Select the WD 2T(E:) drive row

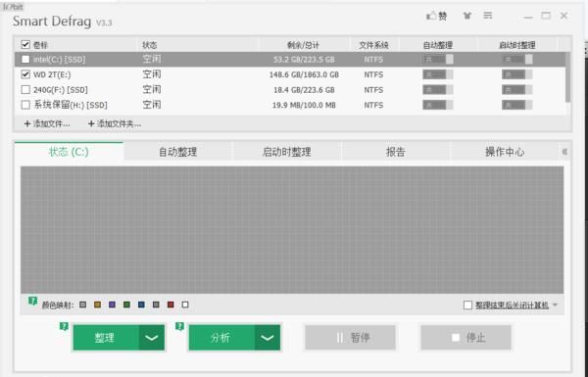tap(290, 74)
